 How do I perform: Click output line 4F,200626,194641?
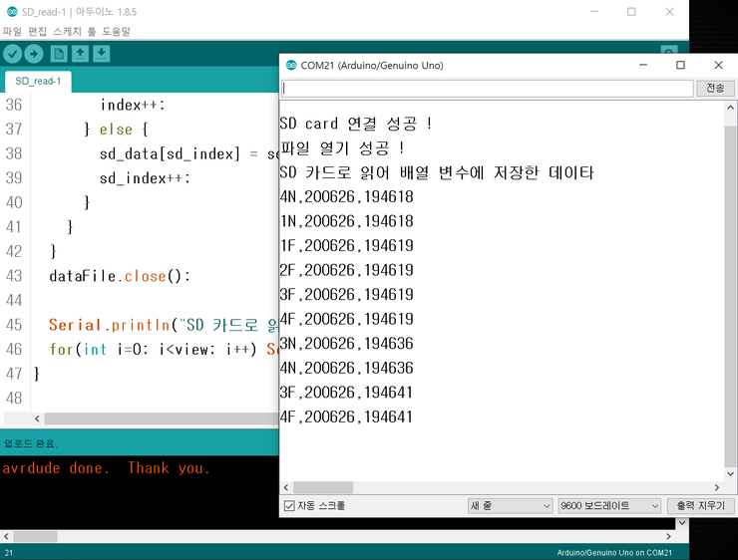point(346,417)
